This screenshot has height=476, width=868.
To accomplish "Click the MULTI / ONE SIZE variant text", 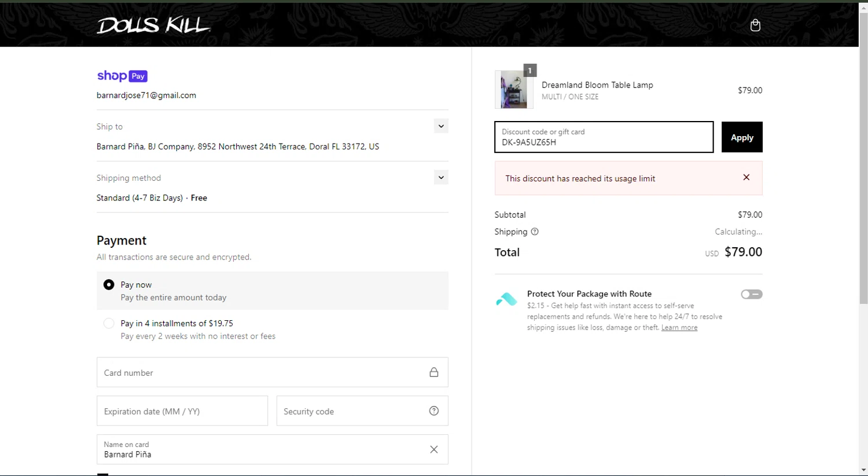I will (x=570, y=97).
